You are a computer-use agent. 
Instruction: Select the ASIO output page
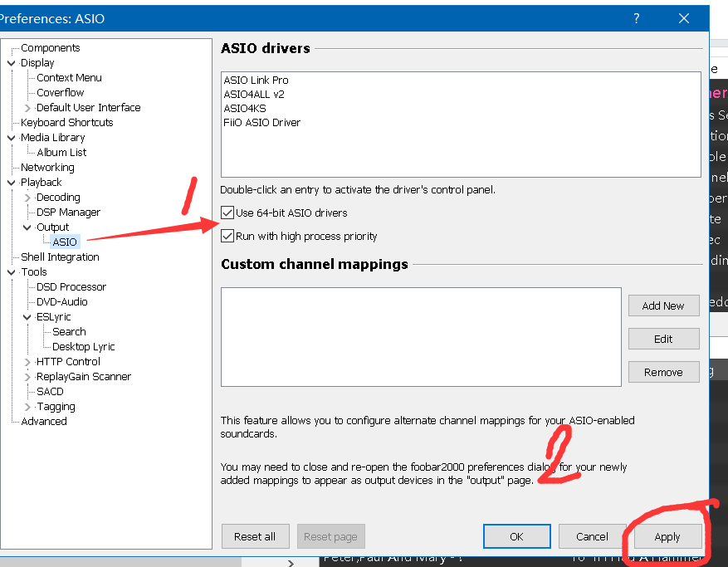[65, 242]
